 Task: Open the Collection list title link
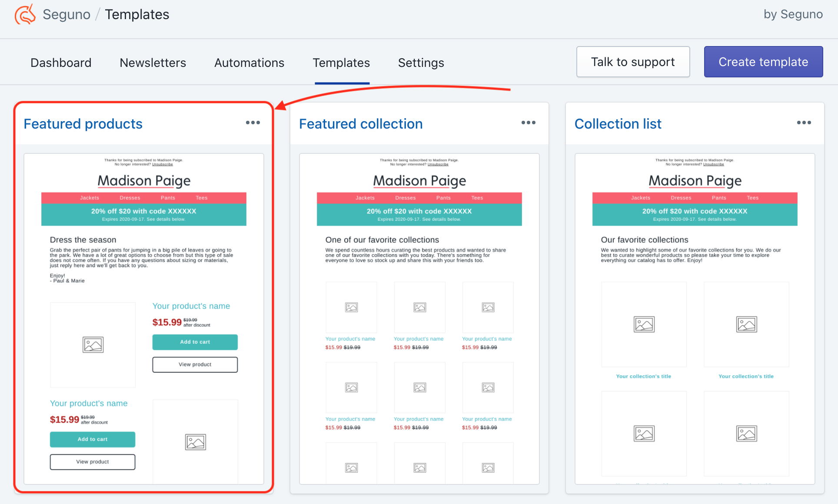click(x=618, y=124)
